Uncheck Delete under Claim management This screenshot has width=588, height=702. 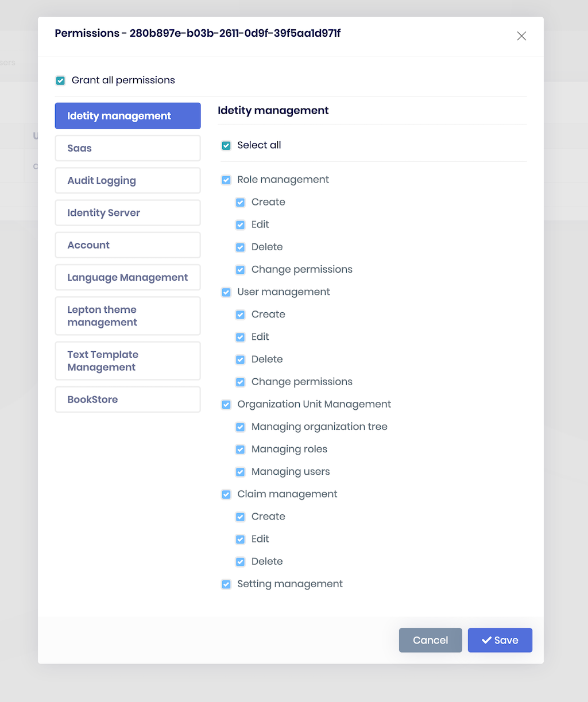coord(240,561)
